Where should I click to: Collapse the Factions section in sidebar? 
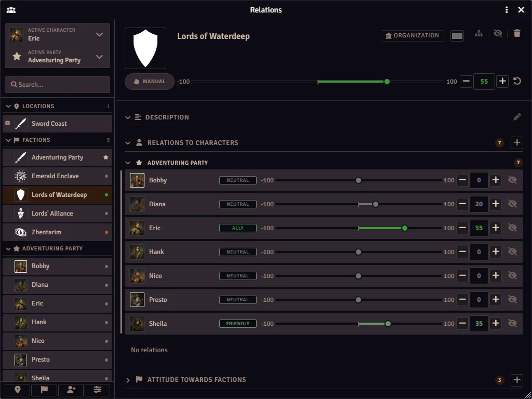(8, 140)
